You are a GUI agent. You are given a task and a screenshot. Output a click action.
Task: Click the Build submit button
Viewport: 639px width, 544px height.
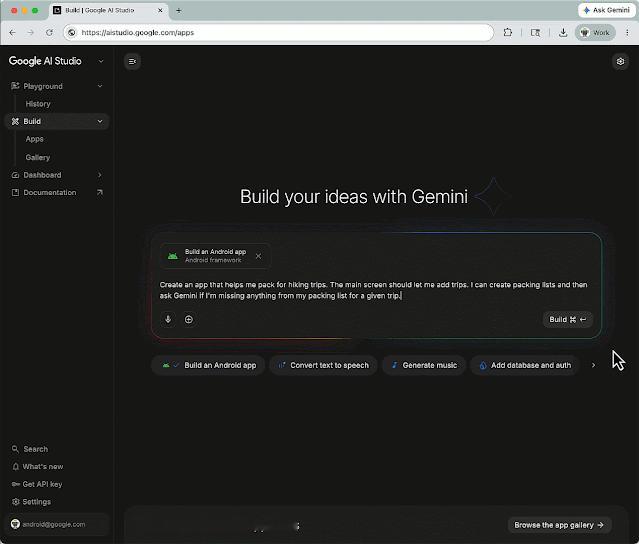[x=567, y=319]
